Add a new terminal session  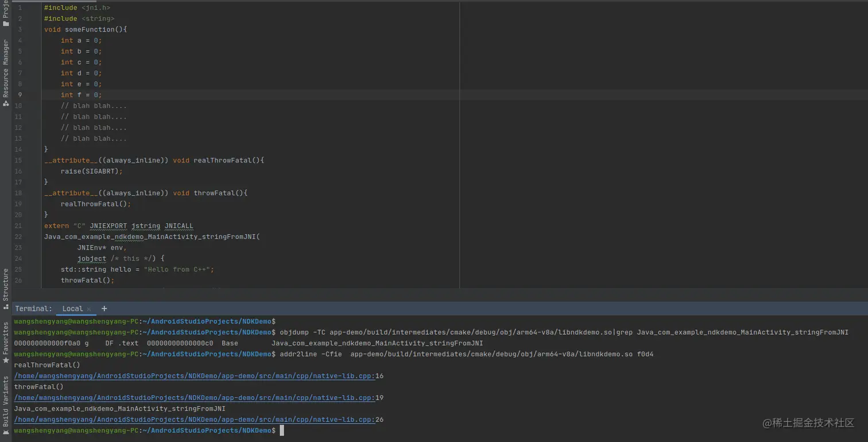click(104, 308)
